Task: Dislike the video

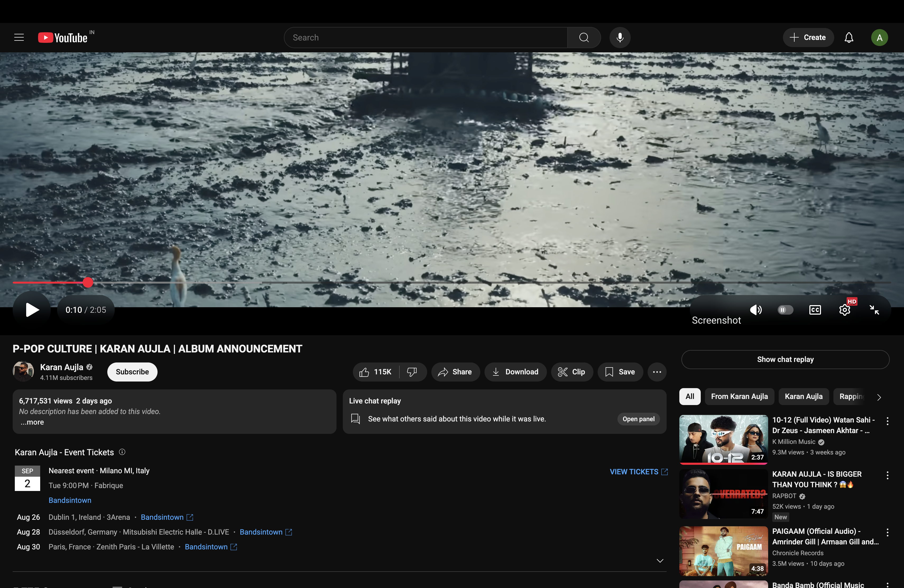Action: click(x=412, y=372)
